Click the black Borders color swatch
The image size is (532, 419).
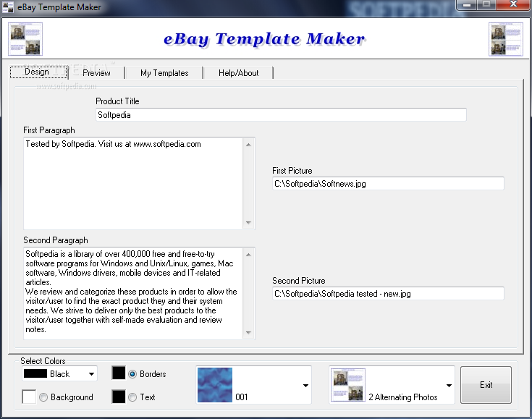click(119, 373)
